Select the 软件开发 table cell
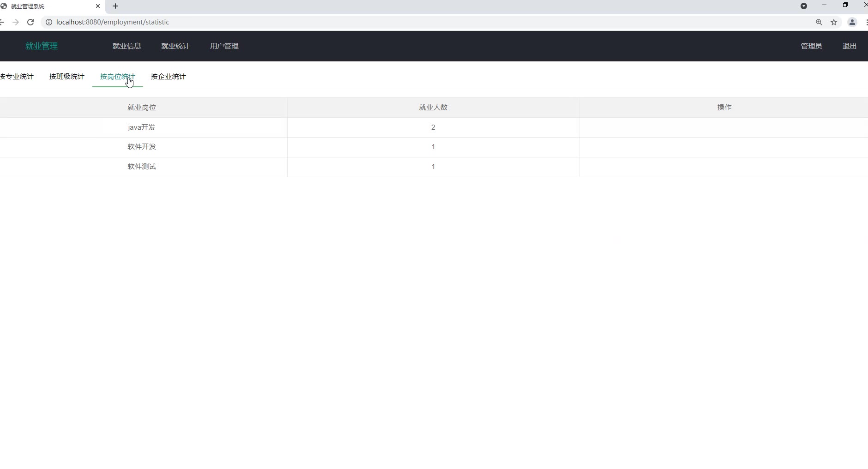 [x=142, y=147]
